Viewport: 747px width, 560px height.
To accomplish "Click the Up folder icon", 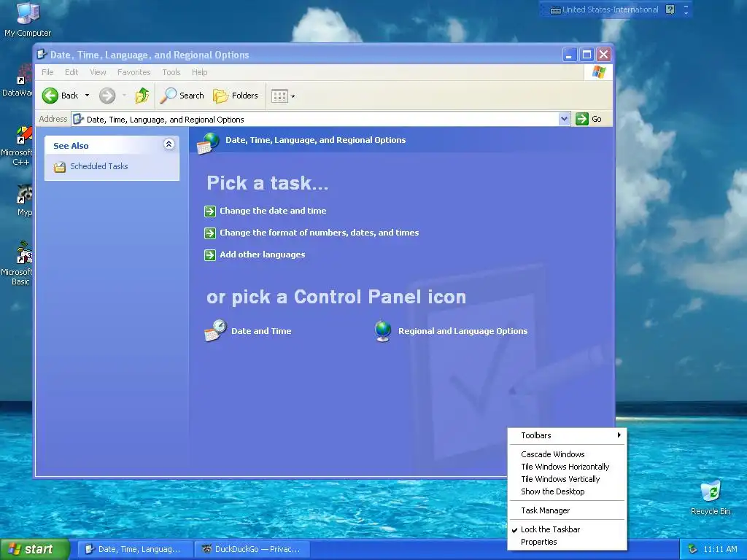I will 142,96.
